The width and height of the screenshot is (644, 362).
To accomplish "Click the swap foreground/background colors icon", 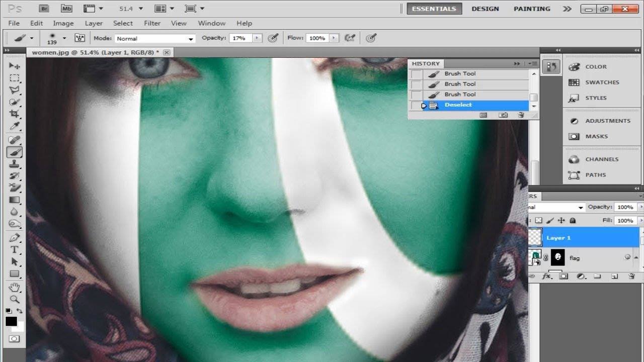I will pyautogui.click(x=19, y=312).
